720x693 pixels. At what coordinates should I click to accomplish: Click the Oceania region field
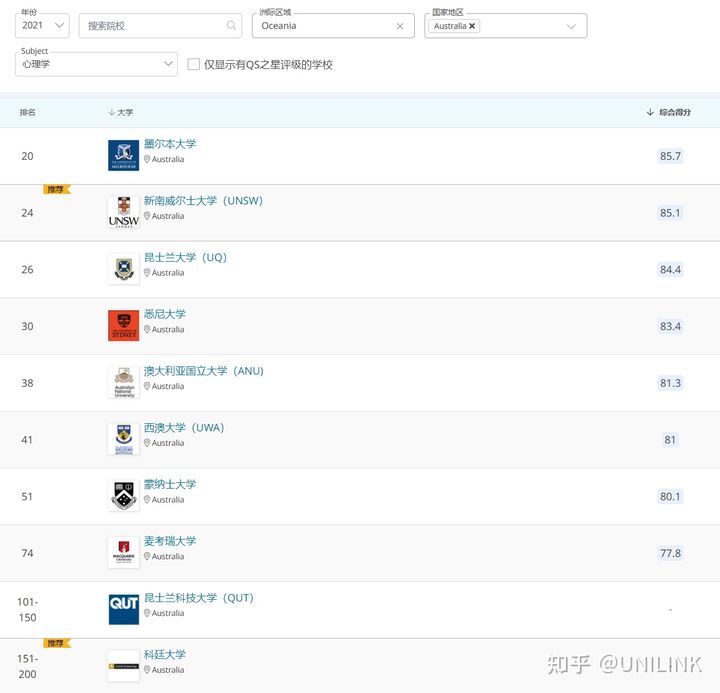[x=333, y=26]
